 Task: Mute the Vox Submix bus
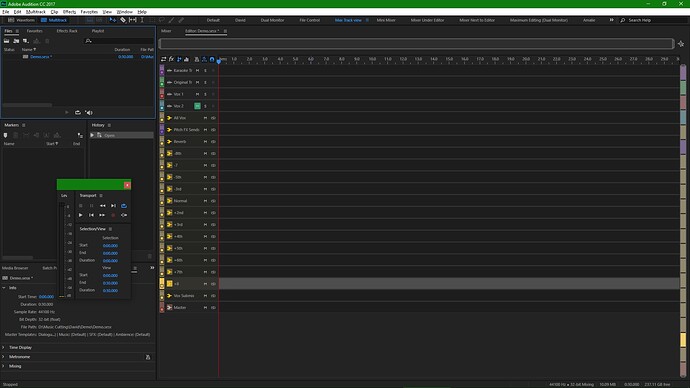(205, 296)
